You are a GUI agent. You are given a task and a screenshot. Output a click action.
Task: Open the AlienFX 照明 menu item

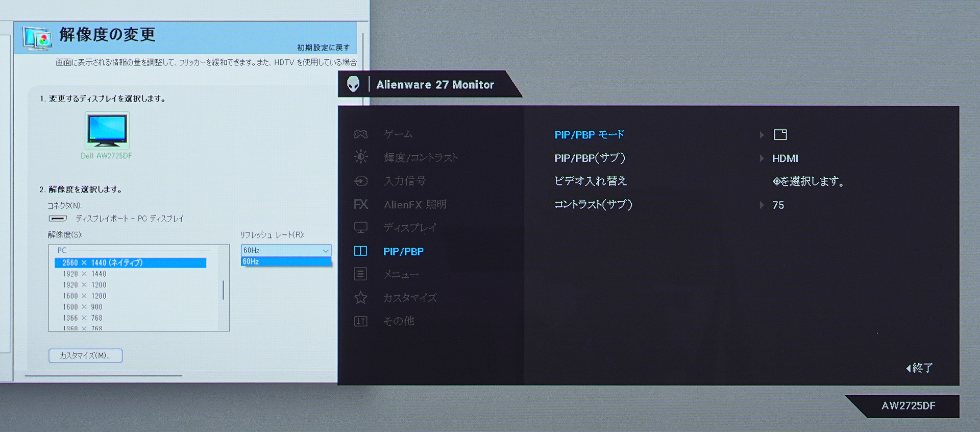[x=415, y=204]
